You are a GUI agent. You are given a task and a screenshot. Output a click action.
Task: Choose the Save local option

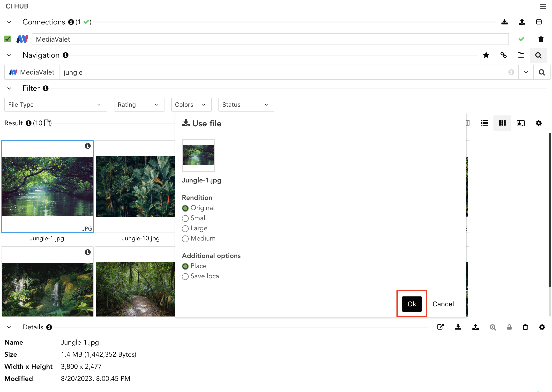tap(185, 276)
